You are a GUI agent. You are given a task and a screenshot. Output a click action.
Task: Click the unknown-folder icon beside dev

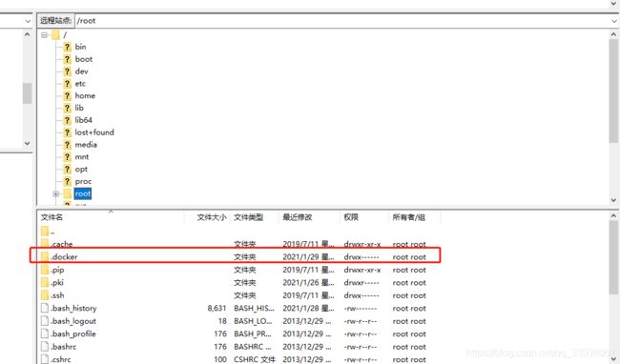pyautogui.click(x=67, y=71)
